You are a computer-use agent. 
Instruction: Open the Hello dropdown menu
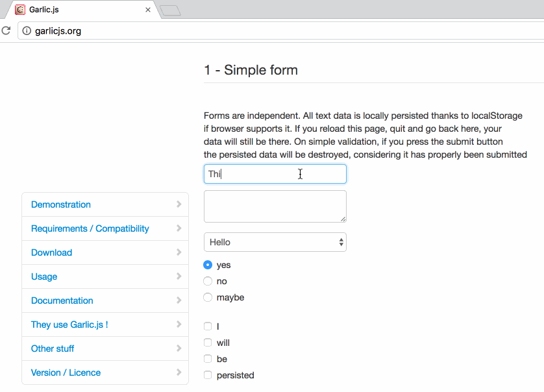275,242
